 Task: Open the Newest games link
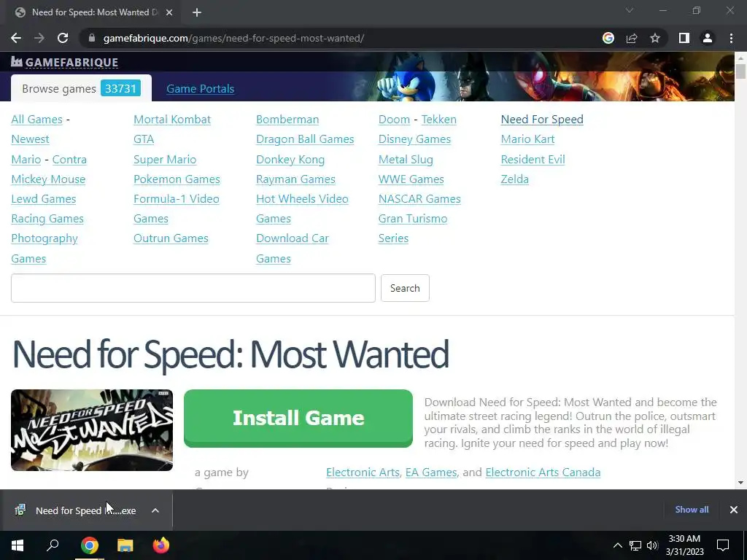[30, 139]
